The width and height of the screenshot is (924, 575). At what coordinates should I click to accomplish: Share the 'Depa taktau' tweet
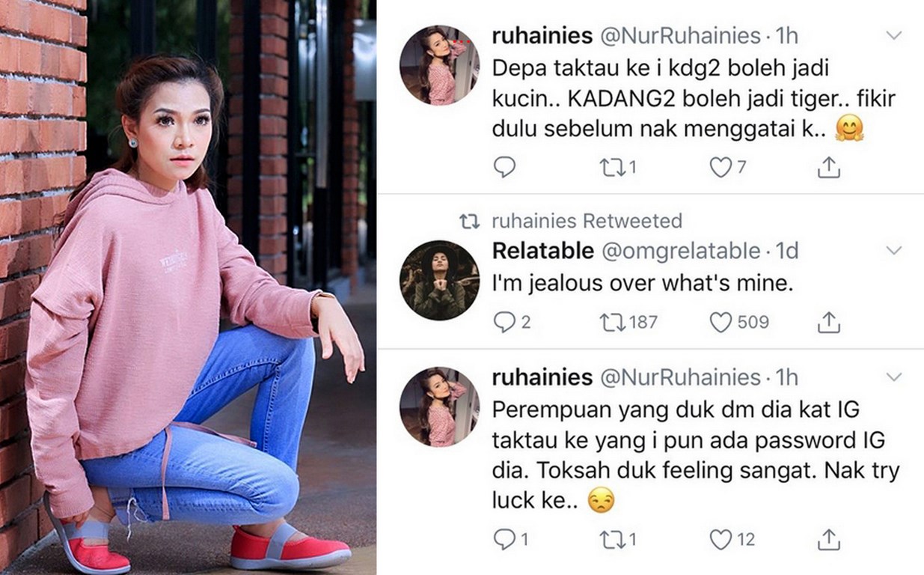[828, 168]
